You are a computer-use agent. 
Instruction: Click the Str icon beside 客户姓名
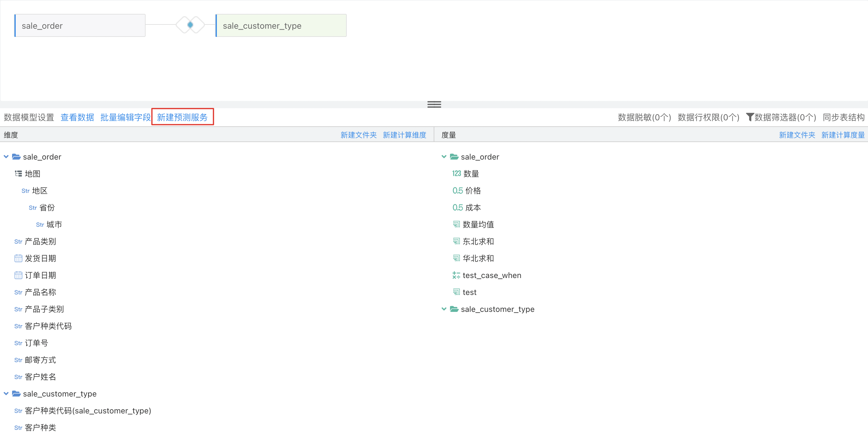pos(18,377)
